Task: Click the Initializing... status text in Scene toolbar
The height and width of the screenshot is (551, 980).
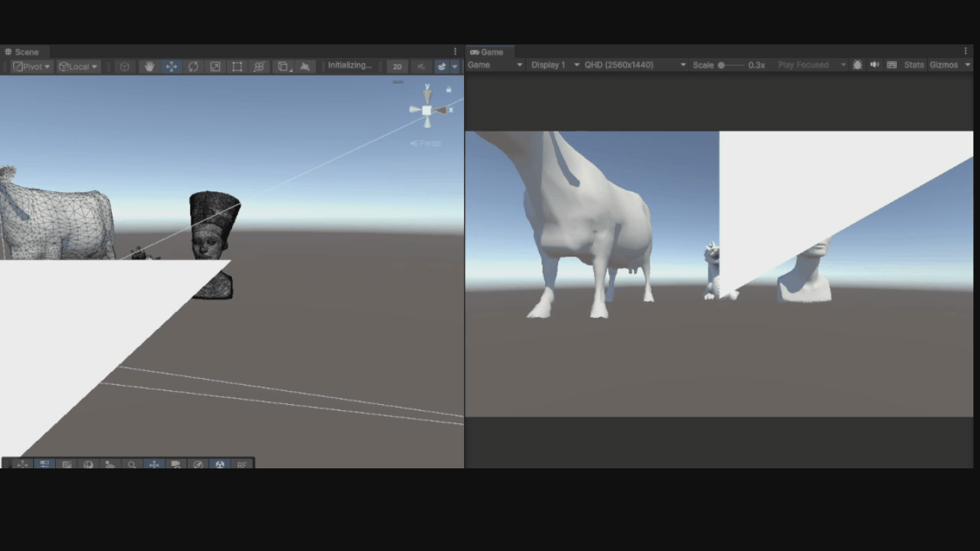Action: pyautogui.click(x=350, y=66)
